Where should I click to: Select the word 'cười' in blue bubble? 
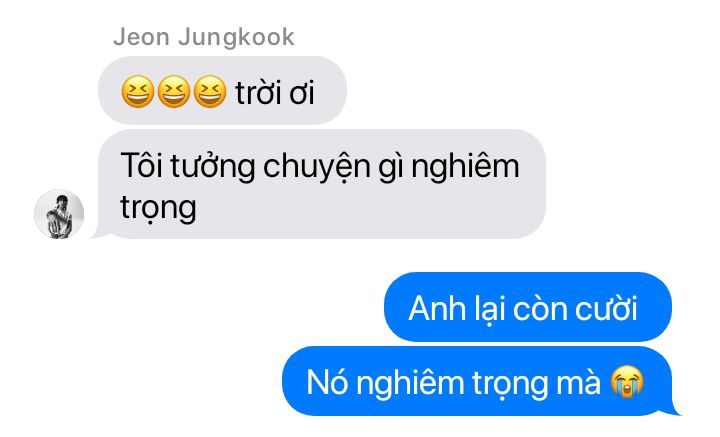pyautogui.click(x=606, y=308)
